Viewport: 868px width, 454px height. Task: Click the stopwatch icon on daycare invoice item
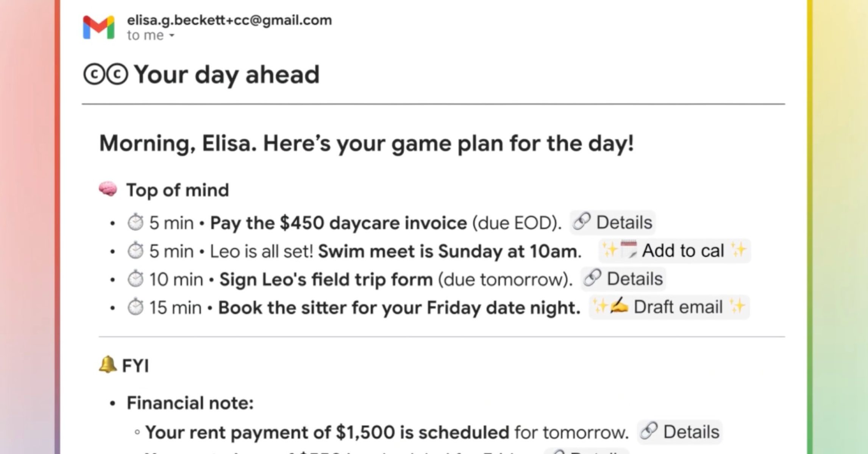[135, 222]
